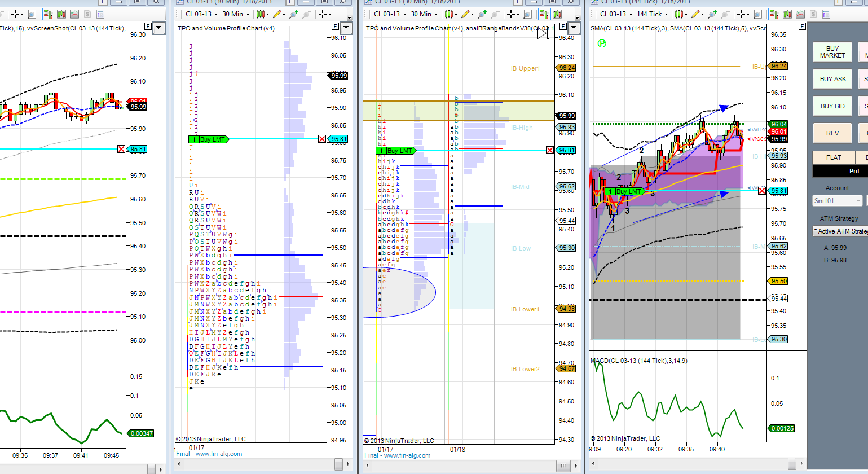The width and height of the screenshot is (868, 474).
Task: Click candlestick data series icon in analBRangeBands chart
Action: coord(557,14)
